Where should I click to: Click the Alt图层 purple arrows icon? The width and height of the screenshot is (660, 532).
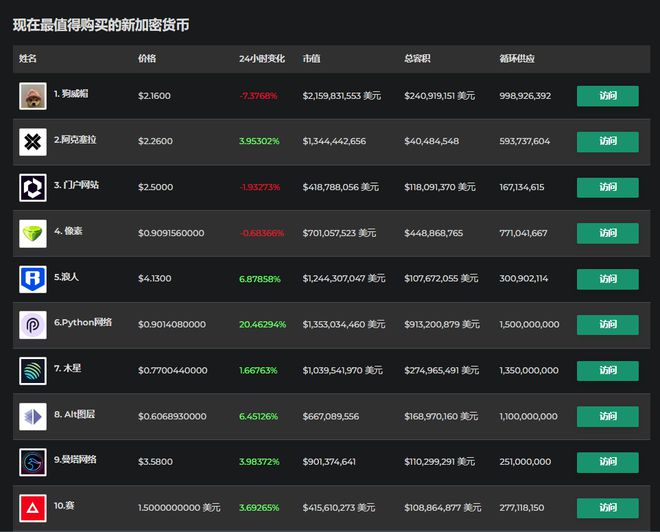pos(33,417)
